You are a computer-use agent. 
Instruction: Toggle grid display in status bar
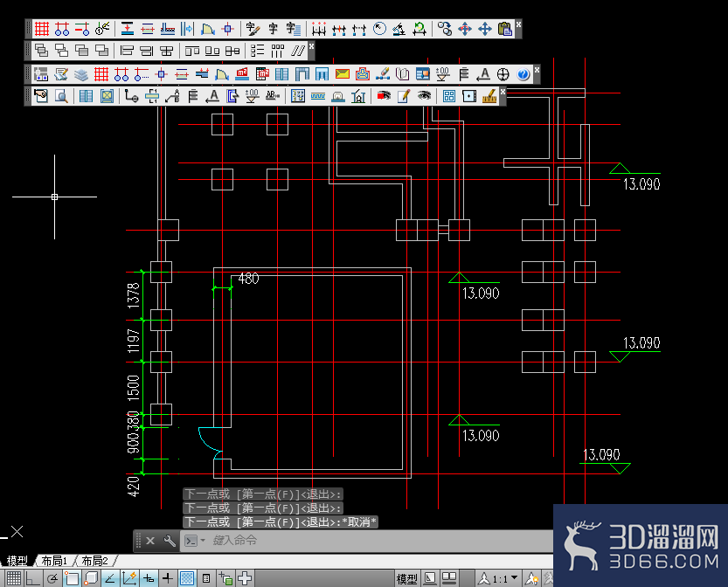[13, 578]
